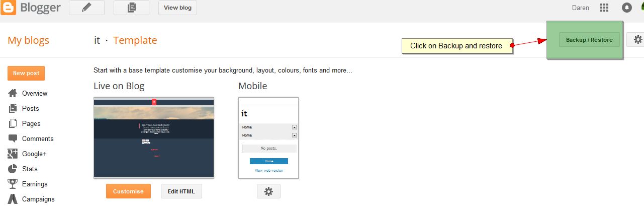The height and width of the screenshot is (207, 644).
Task: Click the Edit HTML button
Action: pyautogui.click(x=181, y=191)
